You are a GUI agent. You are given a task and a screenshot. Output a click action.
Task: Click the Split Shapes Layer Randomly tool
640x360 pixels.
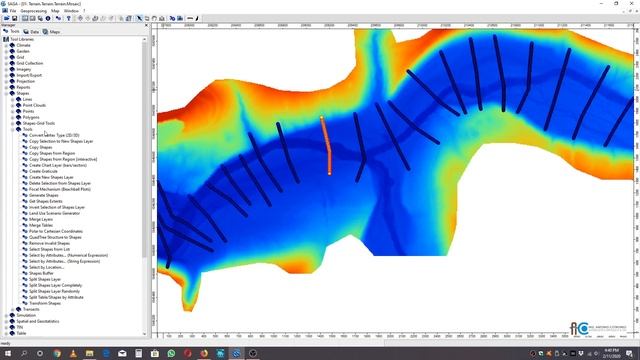point(54,291)
